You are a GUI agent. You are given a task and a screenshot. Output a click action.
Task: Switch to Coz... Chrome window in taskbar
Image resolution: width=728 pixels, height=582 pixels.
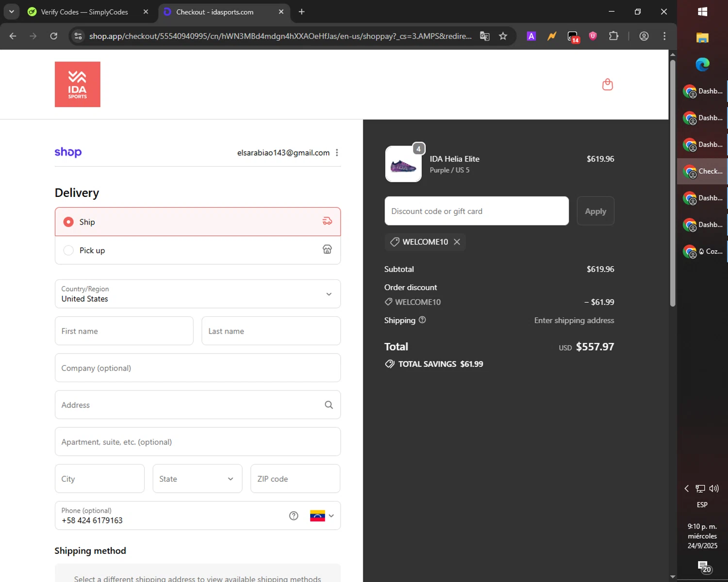click(702, 251)
